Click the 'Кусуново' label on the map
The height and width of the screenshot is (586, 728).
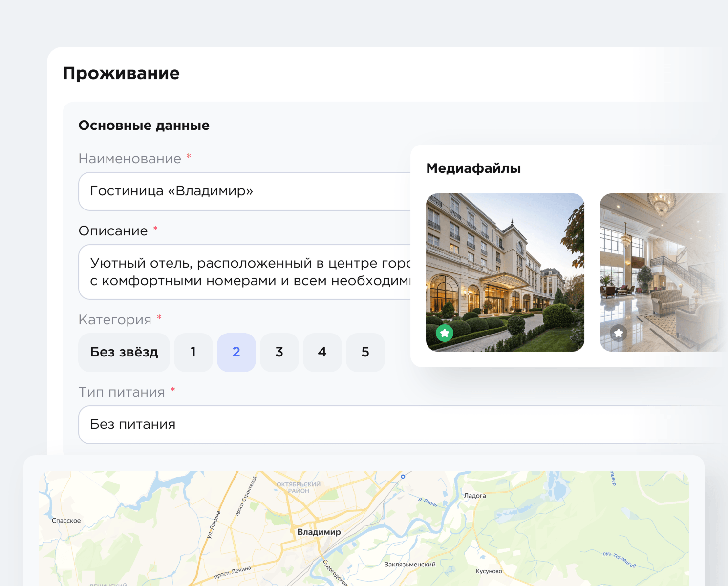point(489,571)
